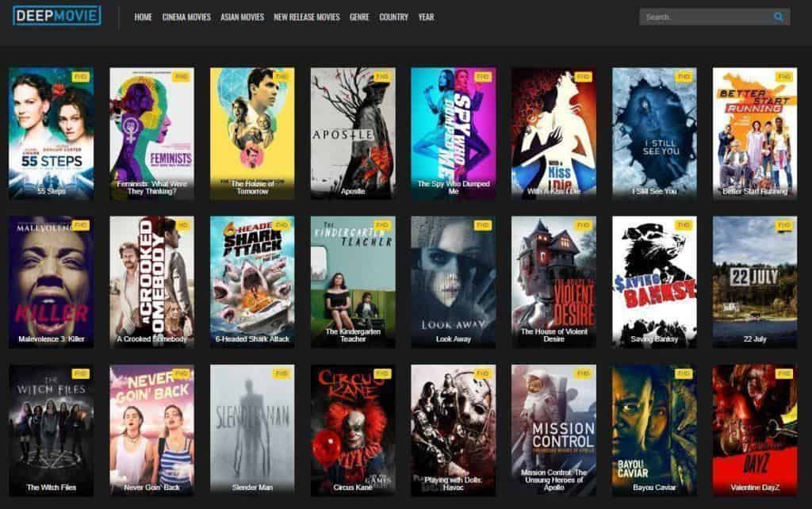Open the Year menu
812x509 pixels.
(426, 17)
